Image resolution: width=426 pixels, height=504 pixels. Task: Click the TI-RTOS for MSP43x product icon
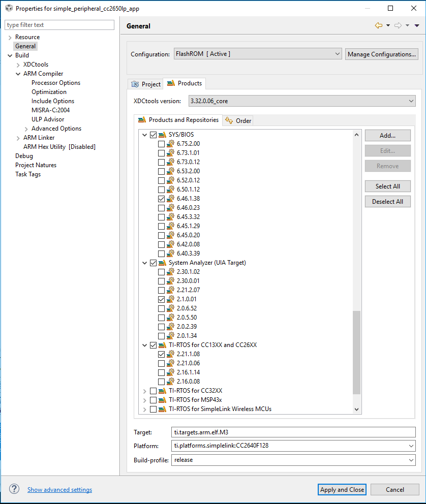(162, 400)
